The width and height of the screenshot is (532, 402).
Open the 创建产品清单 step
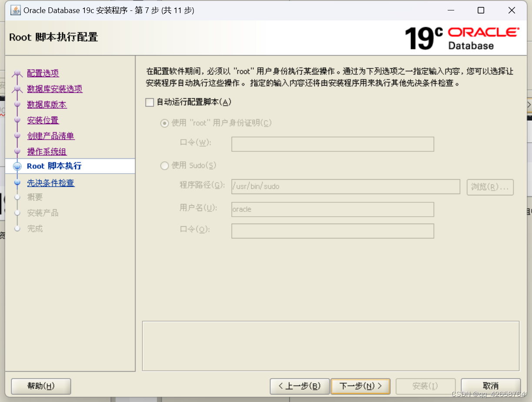tap(51, 136)
